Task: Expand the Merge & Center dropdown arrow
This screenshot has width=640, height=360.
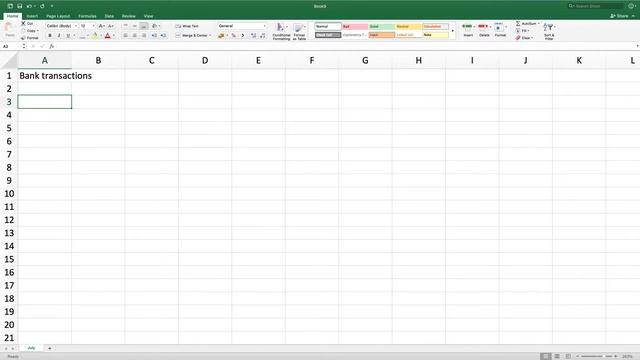Action: [211, 36]
